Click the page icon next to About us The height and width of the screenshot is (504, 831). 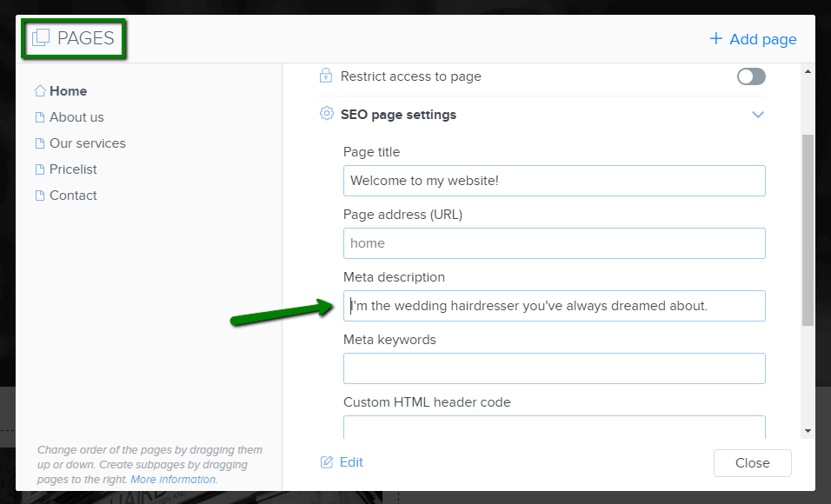point(39,116)
